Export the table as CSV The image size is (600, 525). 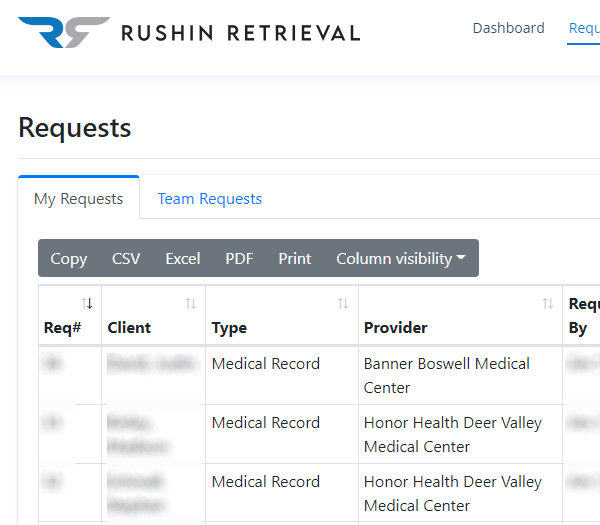coord(126,258)
